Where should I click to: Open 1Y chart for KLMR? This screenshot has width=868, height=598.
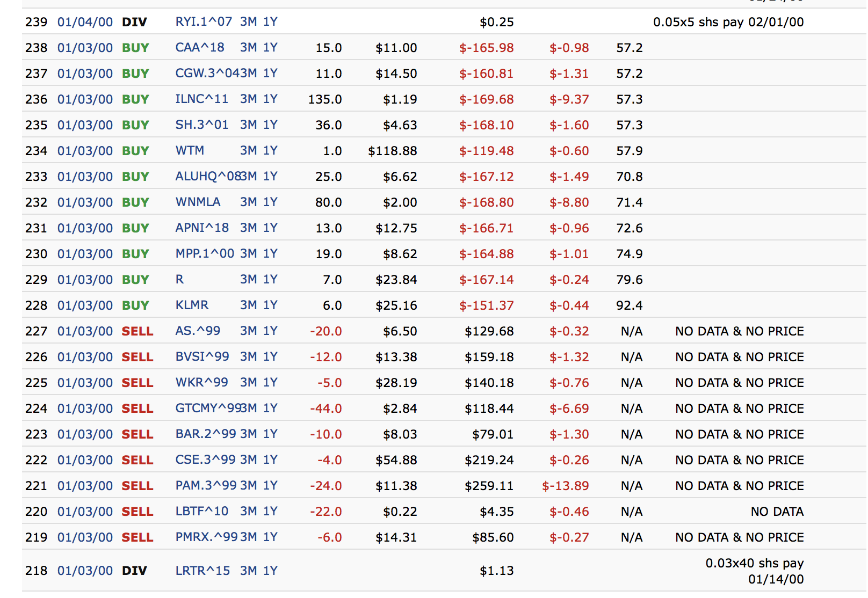click(x=270, y=305)
